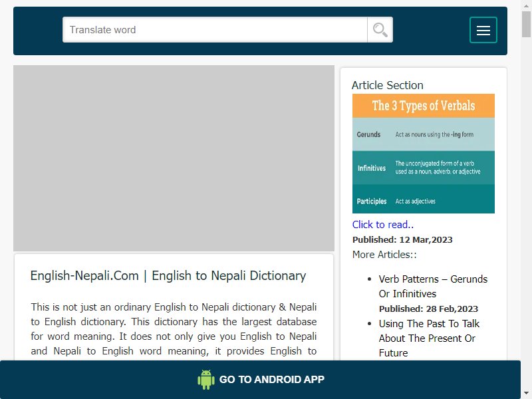Screen dimensions: 532x399
Task: Click the magnifying glass search icon
Action: click(x=380, y=30)
